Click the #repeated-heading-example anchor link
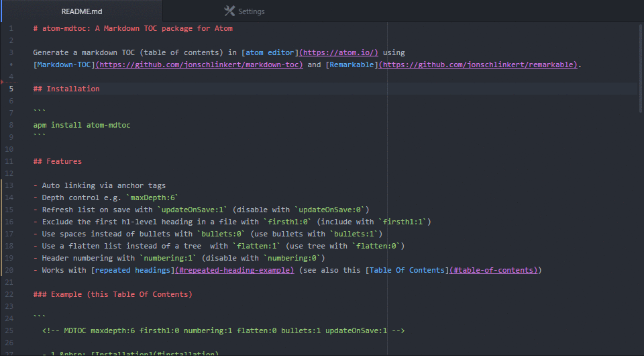This screenshot has width=644, height=356. click(235, 270)
